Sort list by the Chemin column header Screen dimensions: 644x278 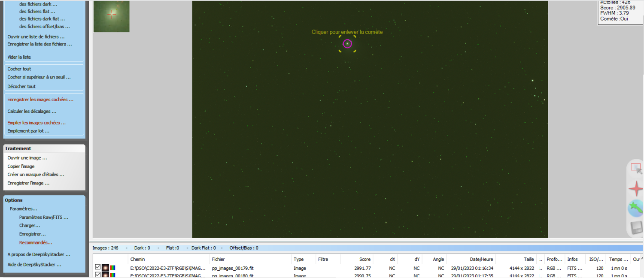(x=169, y=259)
